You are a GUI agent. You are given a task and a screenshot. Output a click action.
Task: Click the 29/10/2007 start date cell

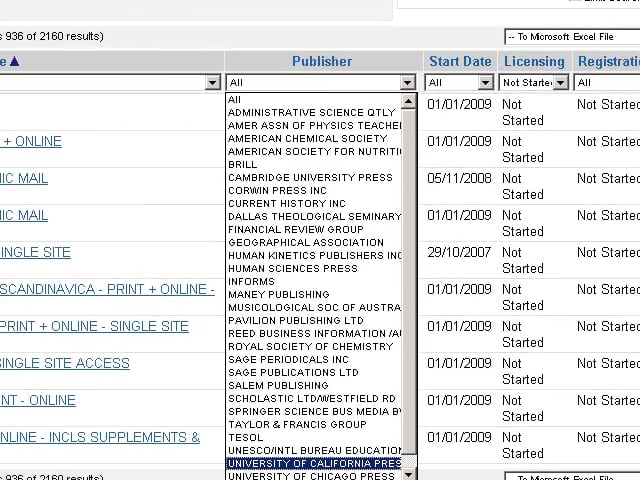(459, 252)
